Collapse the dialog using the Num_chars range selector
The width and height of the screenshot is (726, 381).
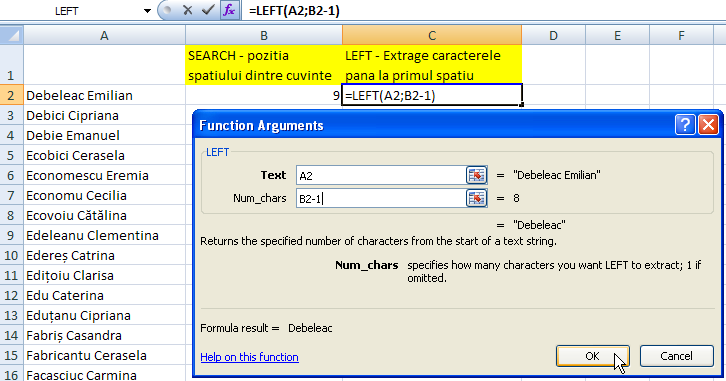[476, 198]
